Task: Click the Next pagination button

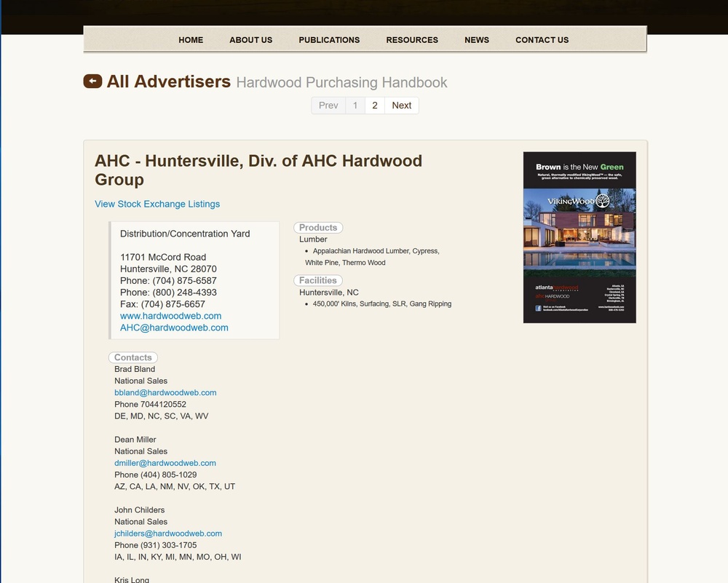Action: click(x=402, y=106)
